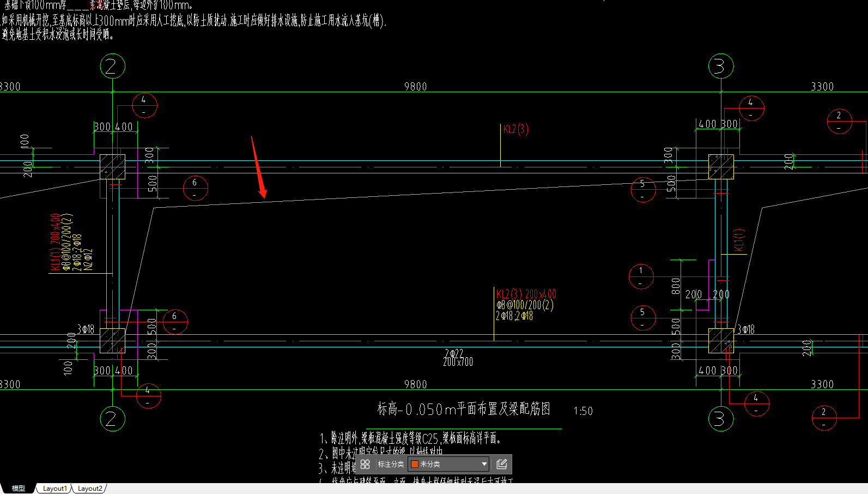Select the top axis bubble numbered 2
This screenshot has width=868, height=494.
tap(113, 67)
